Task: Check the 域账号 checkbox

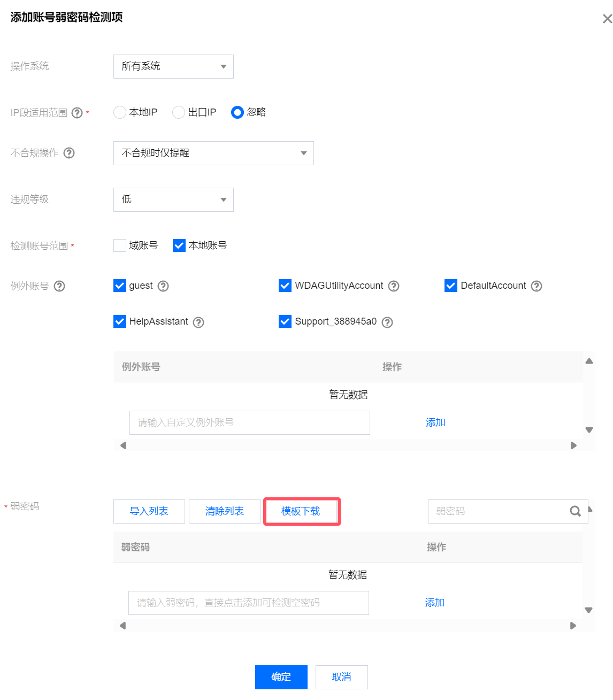Action: (x=120, y=245)
